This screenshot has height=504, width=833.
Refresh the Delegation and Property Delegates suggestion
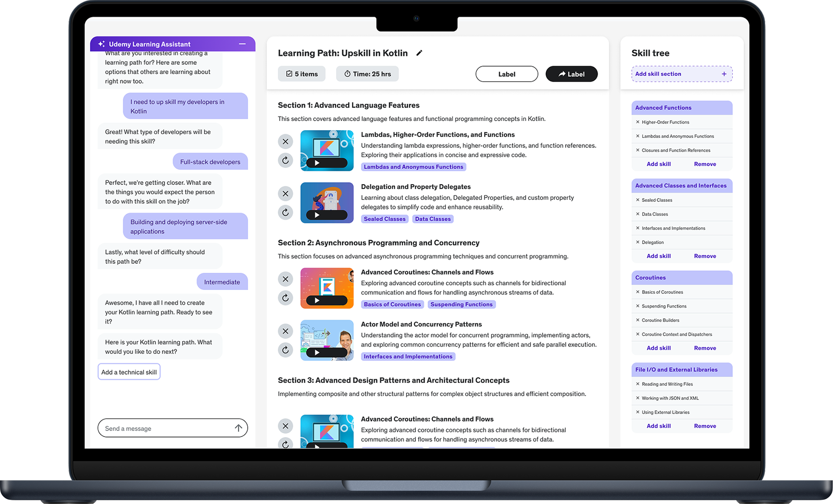point(285,213)
